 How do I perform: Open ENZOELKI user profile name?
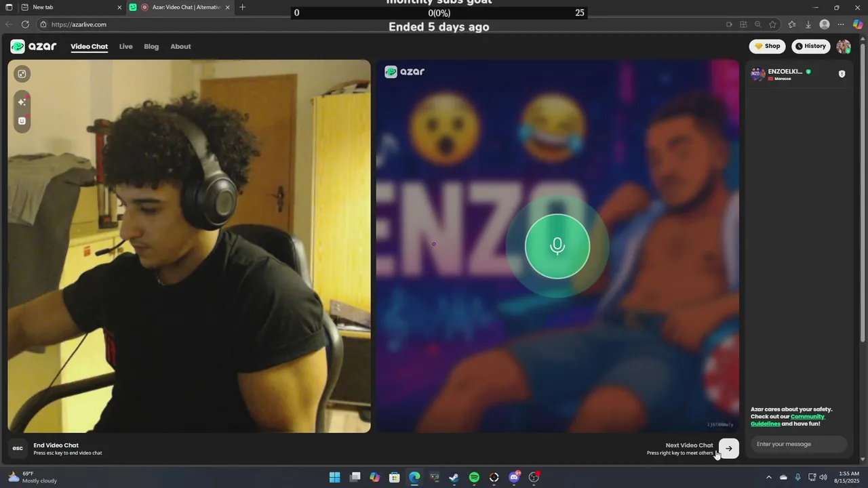coord(785,71)
